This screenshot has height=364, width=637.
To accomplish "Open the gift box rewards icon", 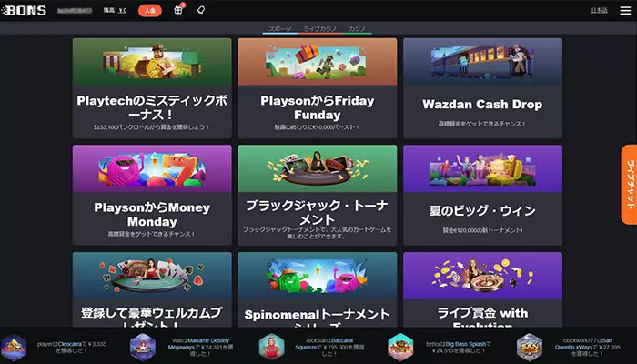I will click(x=178, y=10).
